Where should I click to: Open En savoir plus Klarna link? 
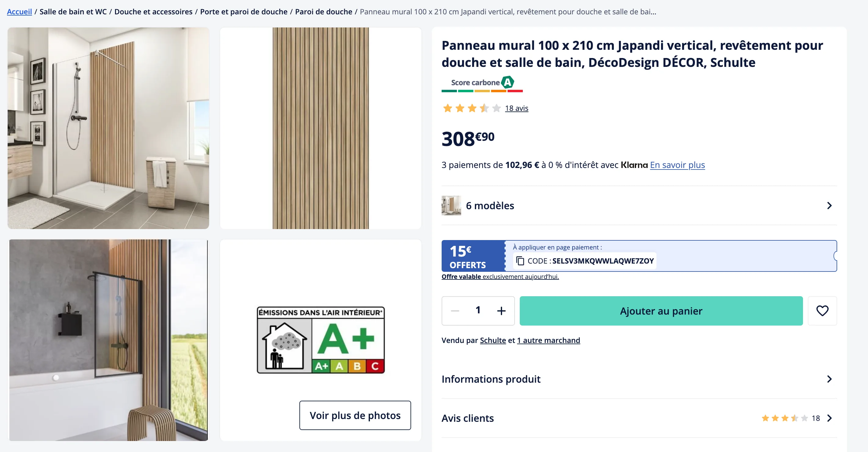click(x=677, y=165)
